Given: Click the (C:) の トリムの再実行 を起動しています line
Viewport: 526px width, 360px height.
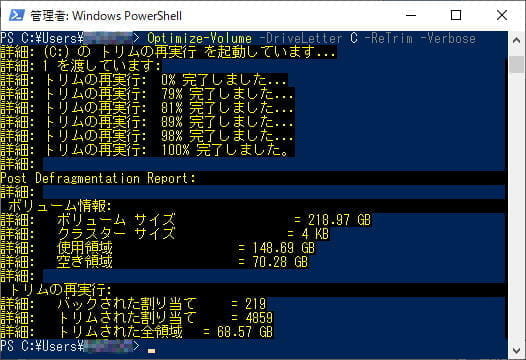Looking at the screenshot, I should (168, 52).
